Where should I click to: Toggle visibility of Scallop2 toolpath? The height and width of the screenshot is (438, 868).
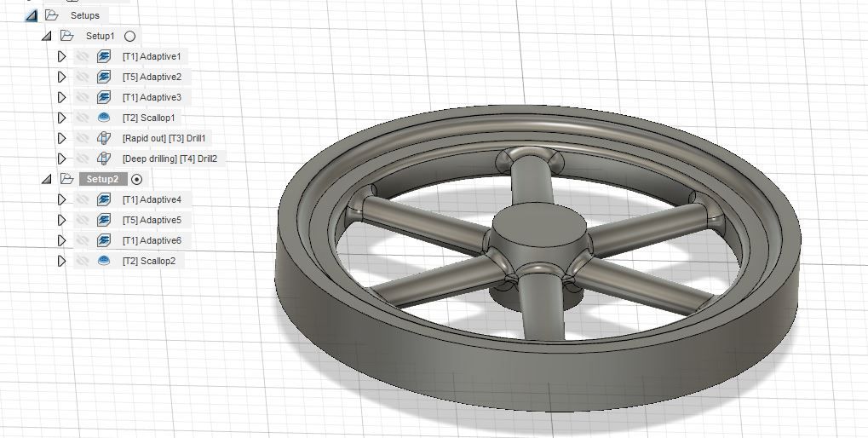tap(83, 261)
